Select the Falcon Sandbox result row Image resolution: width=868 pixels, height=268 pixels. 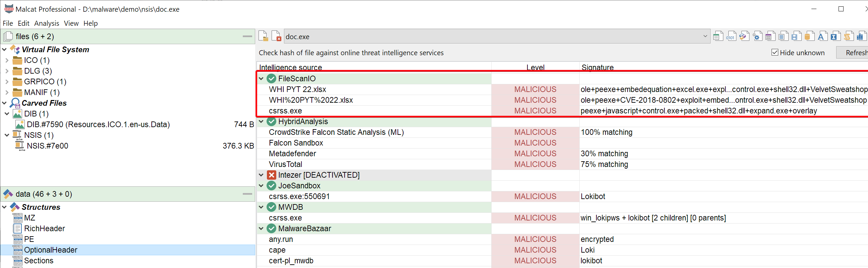[x=562, y=143]
